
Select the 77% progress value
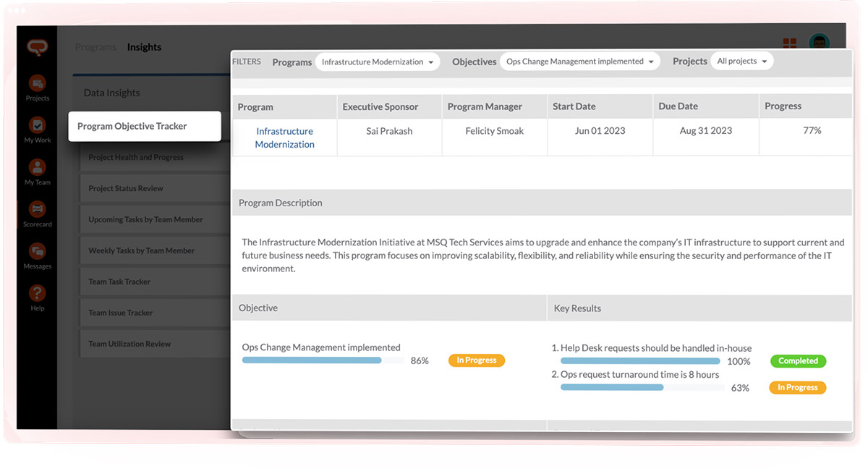point(812,131)
